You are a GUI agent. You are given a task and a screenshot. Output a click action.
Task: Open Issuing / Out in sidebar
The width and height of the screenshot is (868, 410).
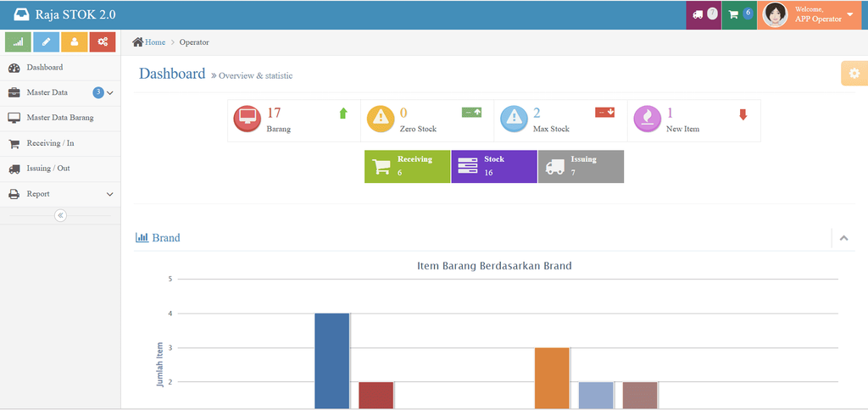(60, 169)
